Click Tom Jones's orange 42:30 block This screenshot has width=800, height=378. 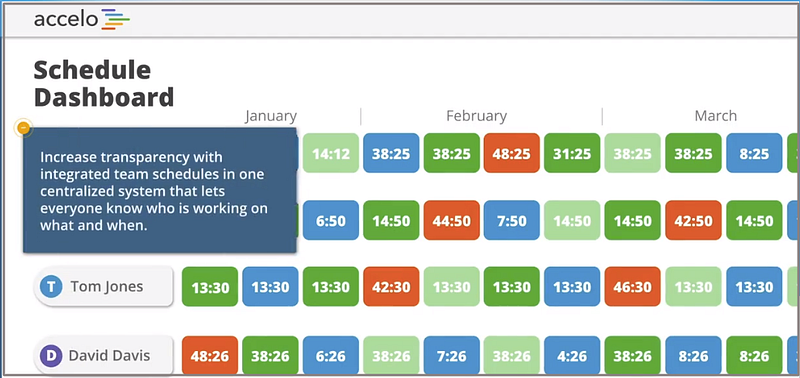(391, 287)
